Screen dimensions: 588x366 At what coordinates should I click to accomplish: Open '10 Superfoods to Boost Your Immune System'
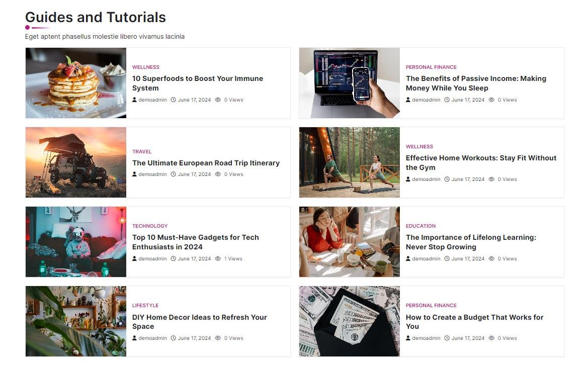[x=198, y=83]
